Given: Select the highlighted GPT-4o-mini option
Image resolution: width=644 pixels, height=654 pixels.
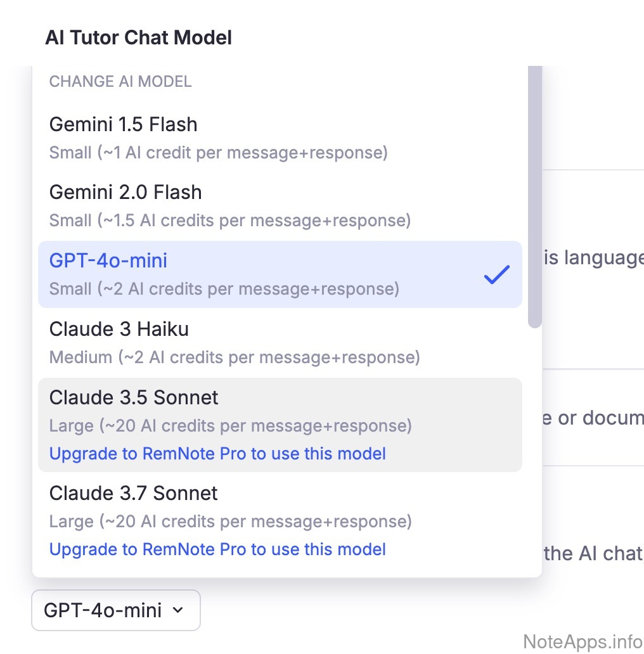Looking at the screenshot, I should click(108, 261).
